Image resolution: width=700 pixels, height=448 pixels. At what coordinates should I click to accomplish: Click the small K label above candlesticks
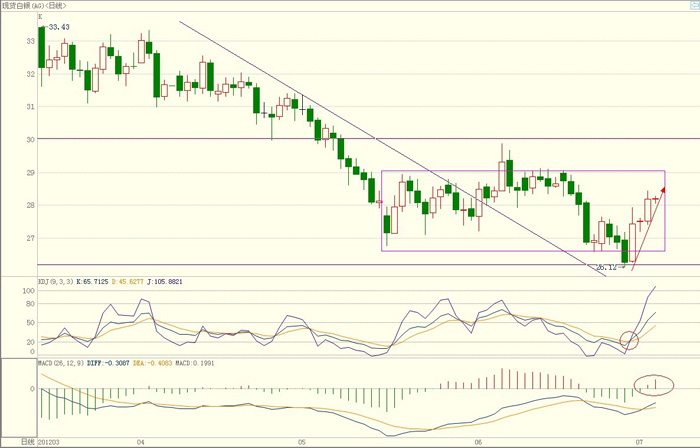[40, 17]
